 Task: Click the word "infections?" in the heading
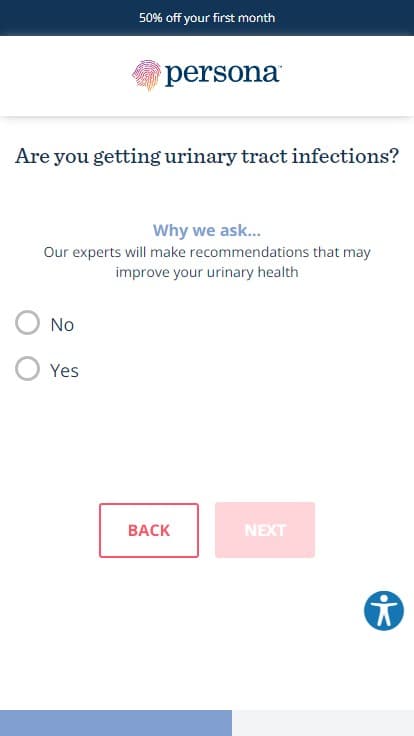pyautogui.click(x=345, y=155)
